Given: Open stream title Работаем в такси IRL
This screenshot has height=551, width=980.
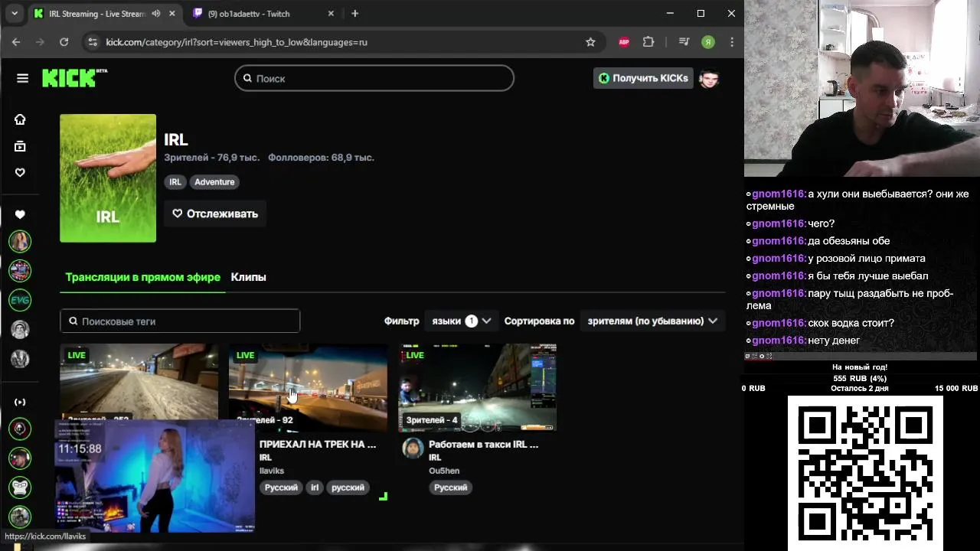Looking at the screenshot, I should tap(483, 444).
